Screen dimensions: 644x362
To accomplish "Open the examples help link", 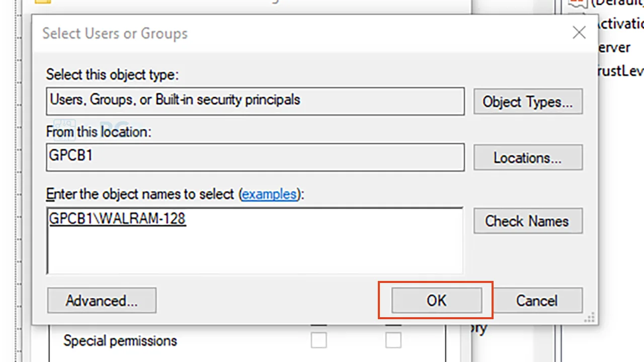I will 269,194.
